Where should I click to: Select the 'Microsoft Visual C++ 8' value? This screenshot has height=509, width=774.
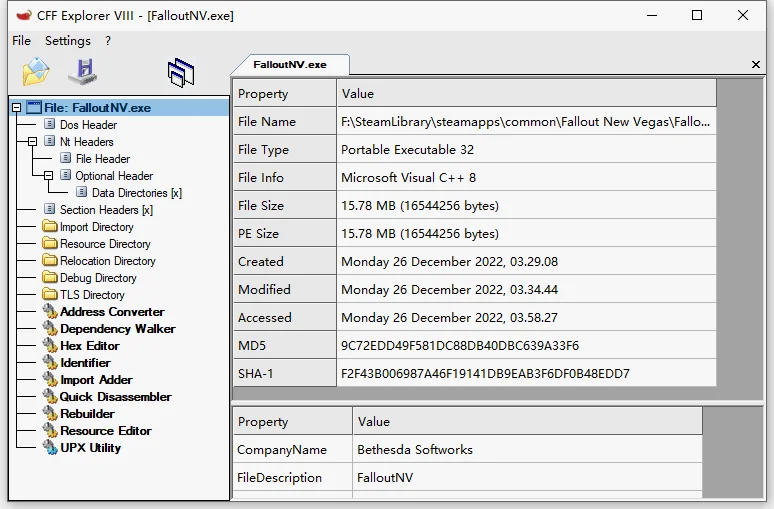(x=408, y=178)
